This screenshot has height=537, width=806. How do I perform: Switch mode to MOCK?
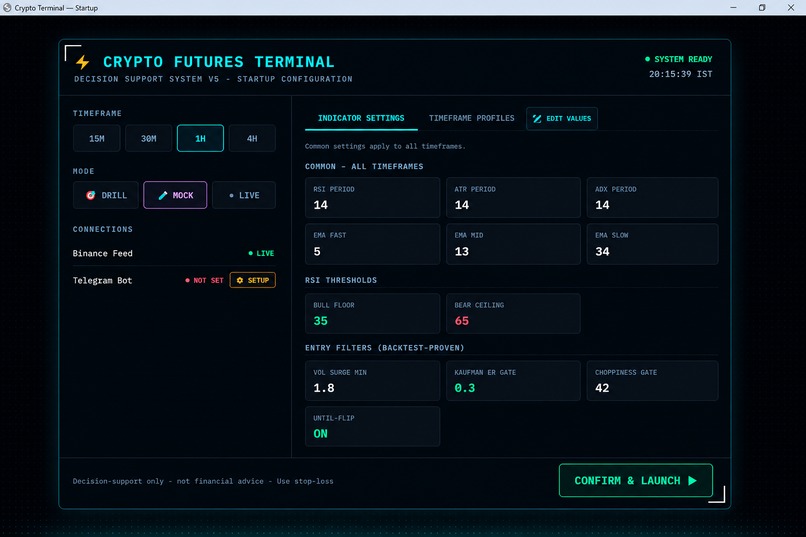(175, 195)
